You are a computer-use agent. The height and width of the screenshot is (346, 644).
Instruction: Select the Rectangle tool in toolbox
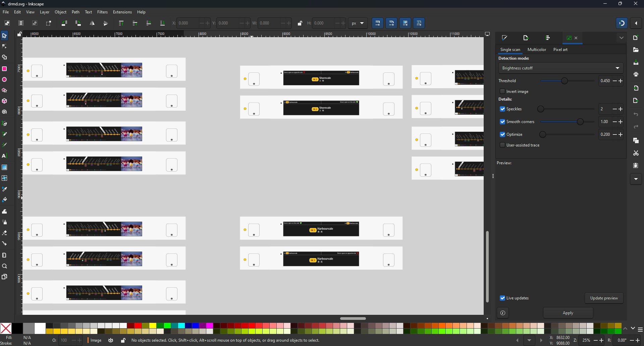pos(5,69)
